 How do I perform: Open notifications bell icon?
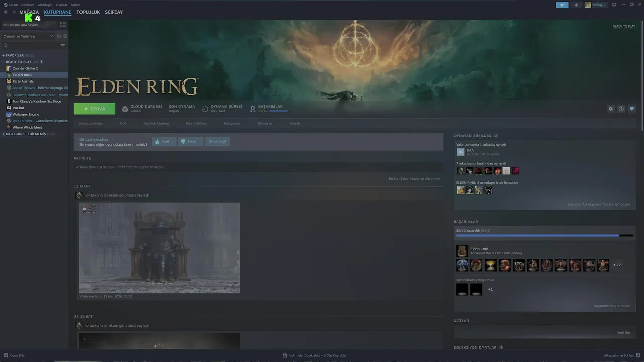(x=576, y=5)
